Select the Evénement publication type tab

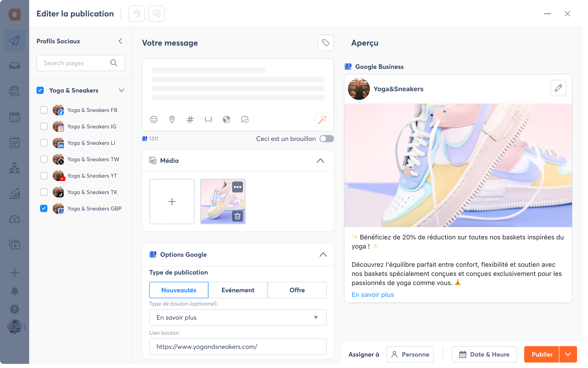238,290
